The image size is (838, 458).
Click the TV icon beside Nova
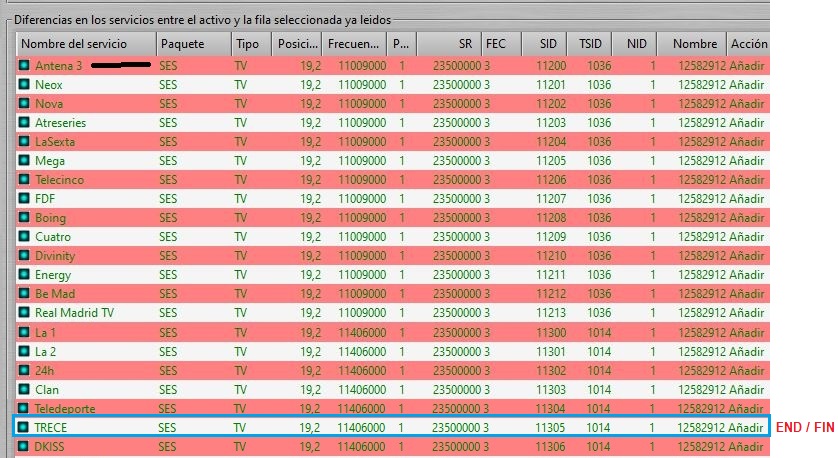[24, 103]
